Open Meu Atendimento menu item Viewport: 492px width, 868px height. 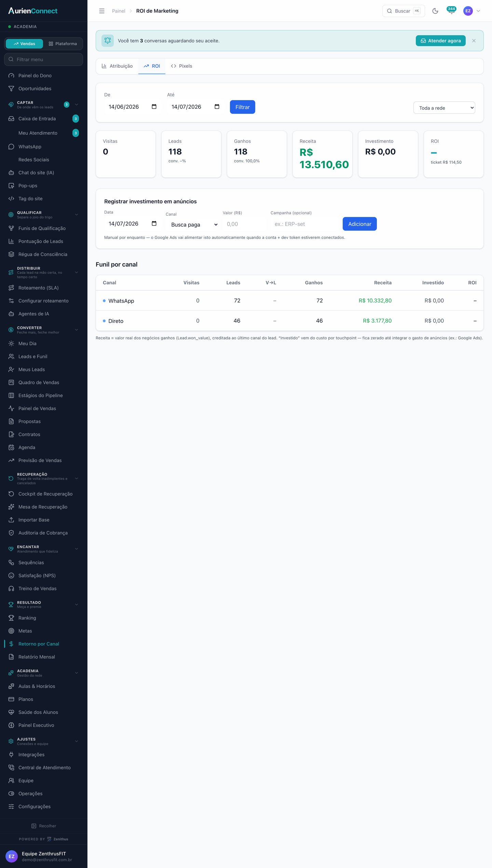click(43, 133)
